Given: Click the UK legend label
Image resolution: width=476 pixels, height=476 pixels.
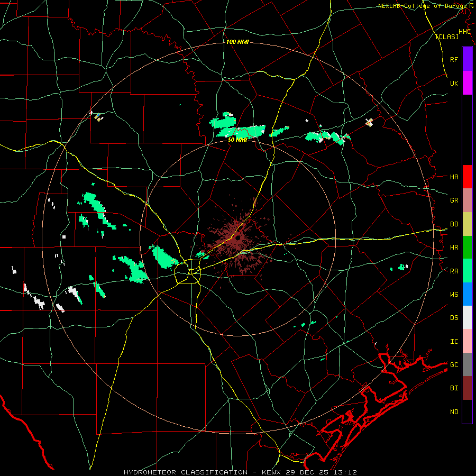Looking at the screenshot, I should click(x=454, y=83).
